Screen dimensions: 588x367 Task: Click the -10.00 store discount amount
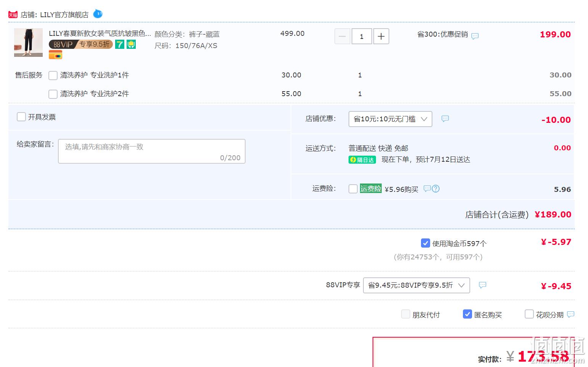tap(556, 120)
